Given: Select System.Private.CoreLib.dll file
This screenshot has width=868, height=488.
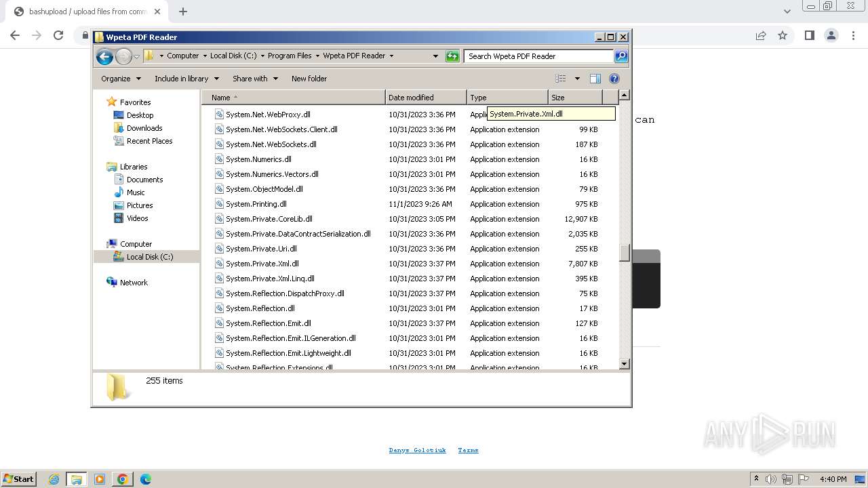Looking at the screenshot, I should (x=269, y=219).
